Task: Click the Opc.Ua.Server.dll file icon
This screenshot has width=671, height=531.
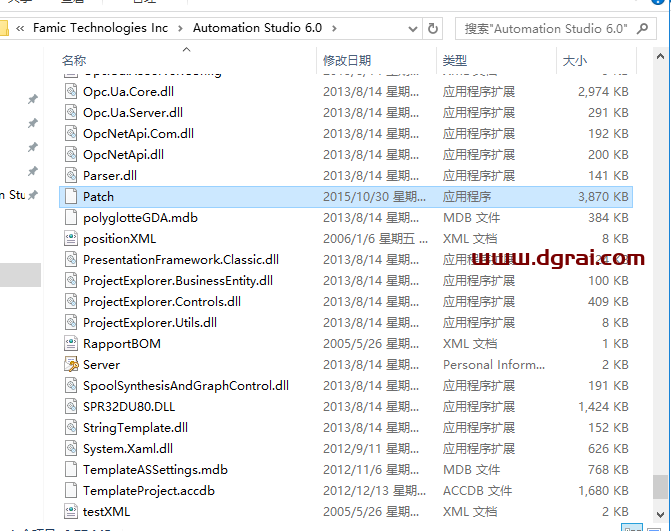Action: click(x=71, y=113)
